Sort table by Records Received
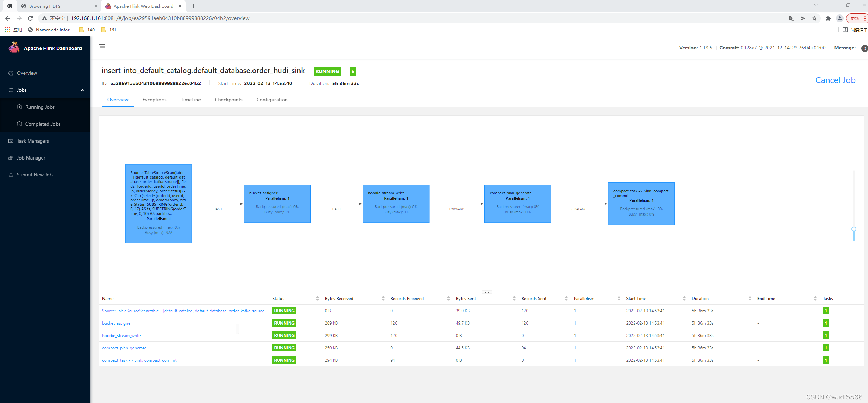The height and width of the screenshot is (403, 868). pos(448,299)
